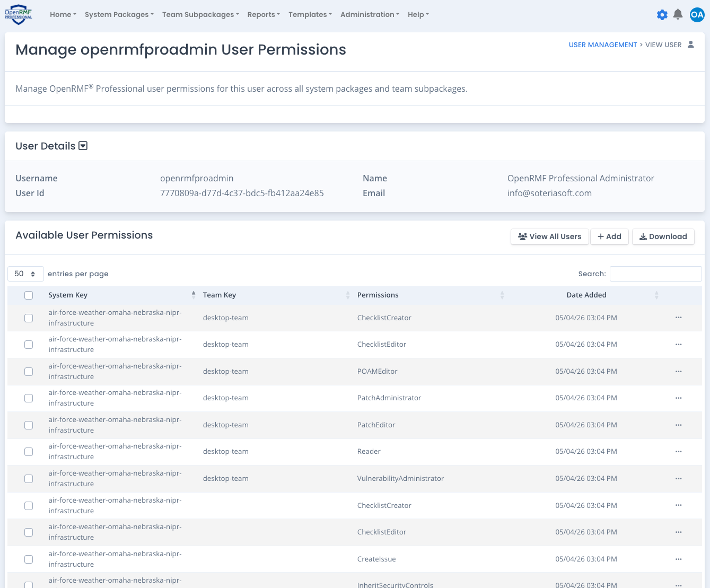Open row actions for CreateIssue row
Viewport: 710px width, 588px height.
pos(678,559)
